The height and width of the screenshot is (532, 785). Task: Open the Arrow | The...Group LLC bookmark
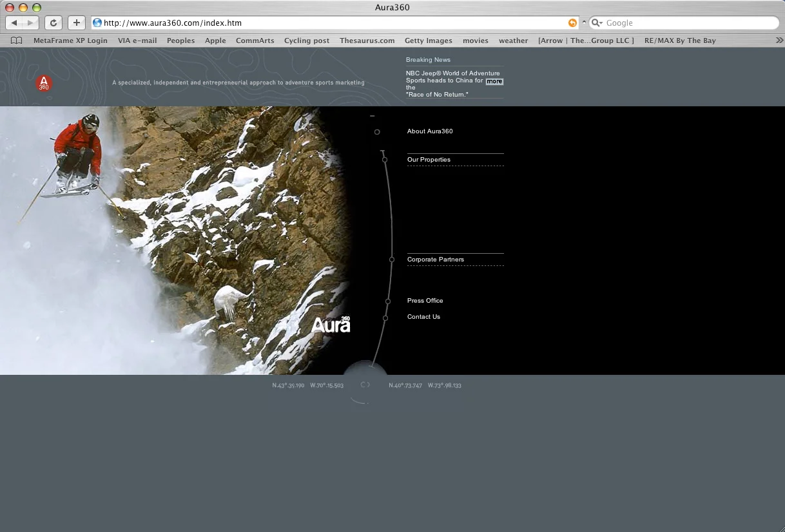(x=586, y=41)
